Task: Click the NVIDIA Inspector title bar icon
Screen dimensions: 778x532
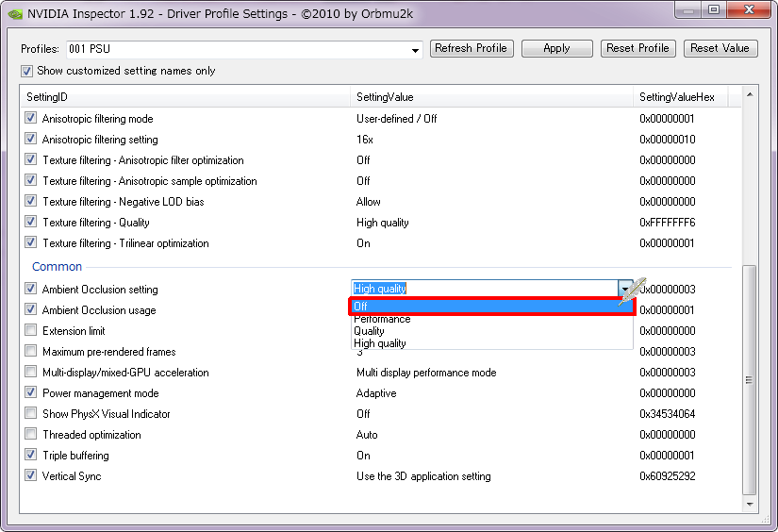Action: click(15, 14)
